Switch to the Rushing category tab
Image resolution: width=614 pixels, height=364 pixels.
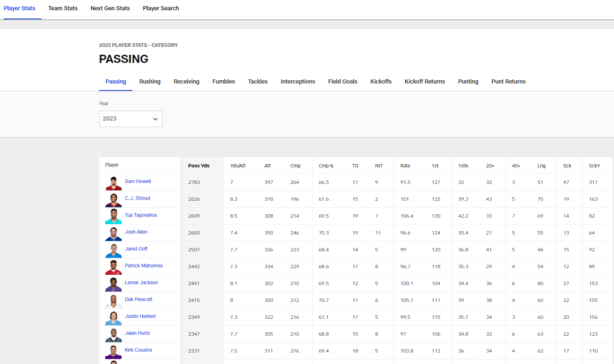(150, 81)
